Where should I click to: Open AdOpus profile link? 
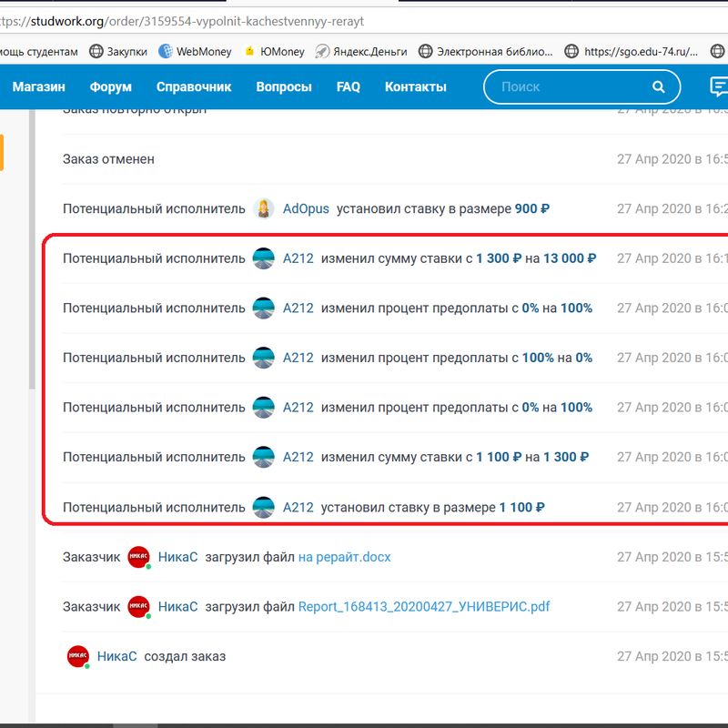coord(306,208)
